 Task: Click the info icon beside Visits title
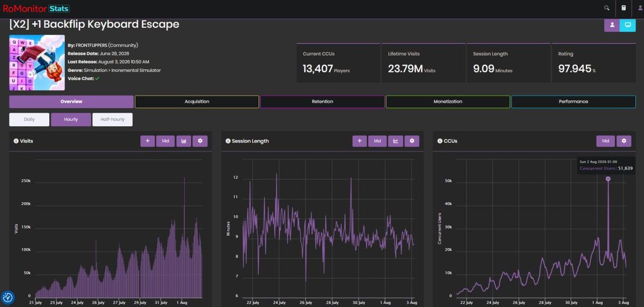tap(16, 141)
